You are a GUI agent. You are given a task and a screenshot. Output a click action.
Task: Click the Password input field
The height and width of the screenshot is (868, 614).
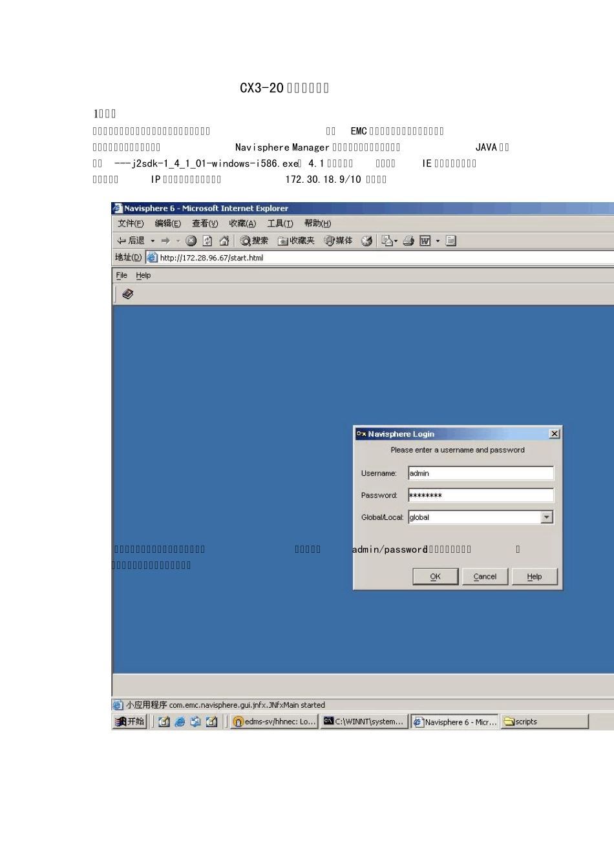(481, 495)
